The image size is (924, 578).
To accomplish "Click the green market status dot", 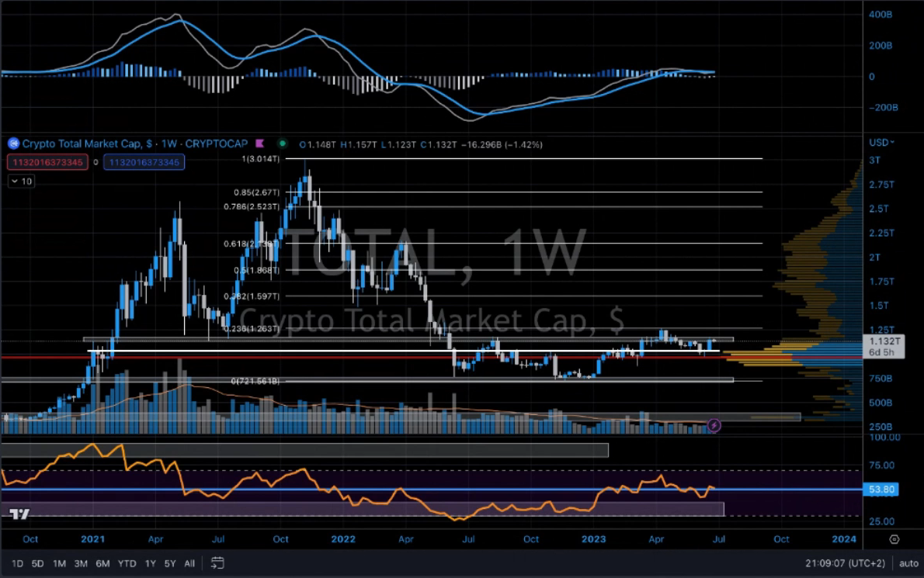I will [282, 144].
